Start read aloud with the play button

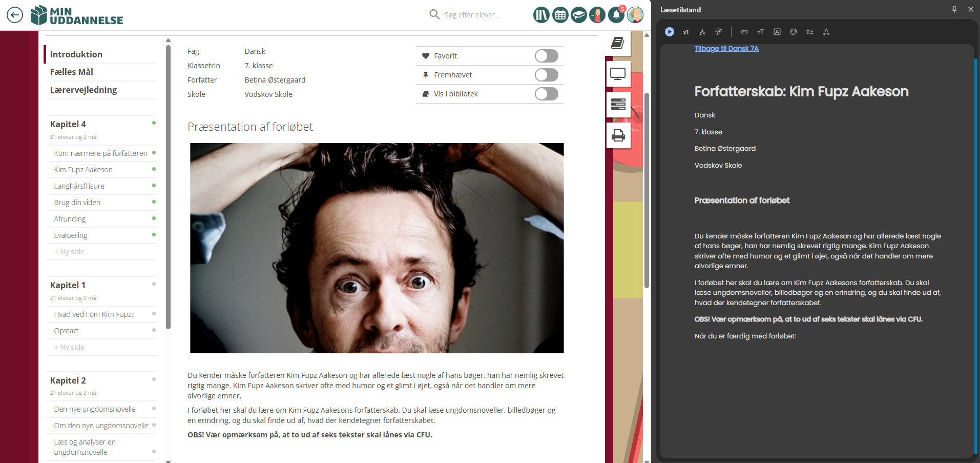(x=670, y=32)
